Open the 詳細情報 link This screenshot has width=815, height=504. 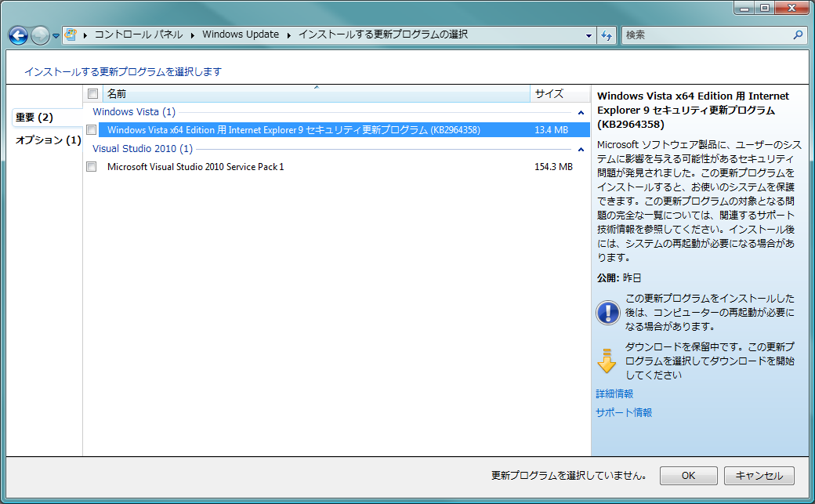614,393
